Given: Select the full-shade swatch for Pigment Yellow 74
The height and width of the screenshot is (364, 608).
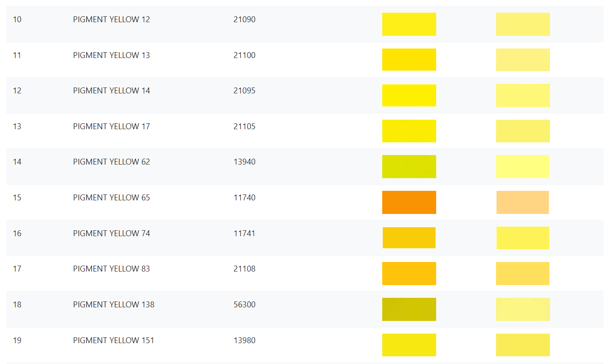Looking at the screenshot, I should pos(409,238).
